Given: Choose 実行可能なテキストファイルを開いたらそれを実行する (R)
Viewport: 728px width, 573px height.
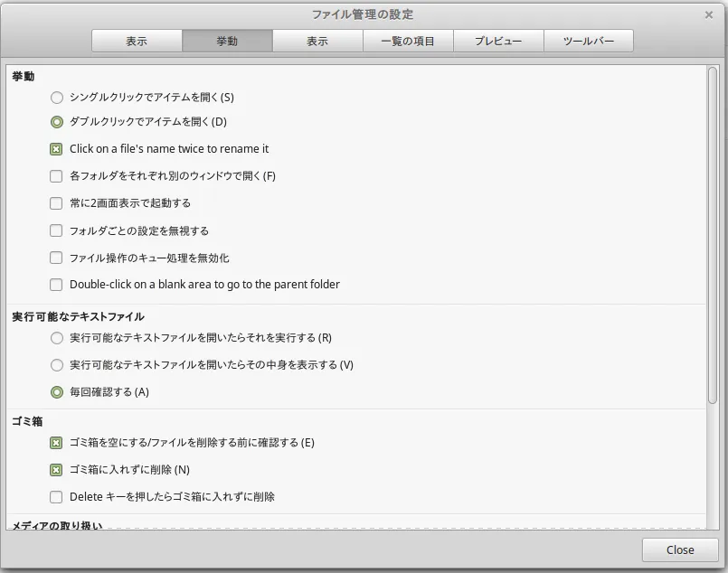Looking at the screenshot, I should [x=57, y=338].
